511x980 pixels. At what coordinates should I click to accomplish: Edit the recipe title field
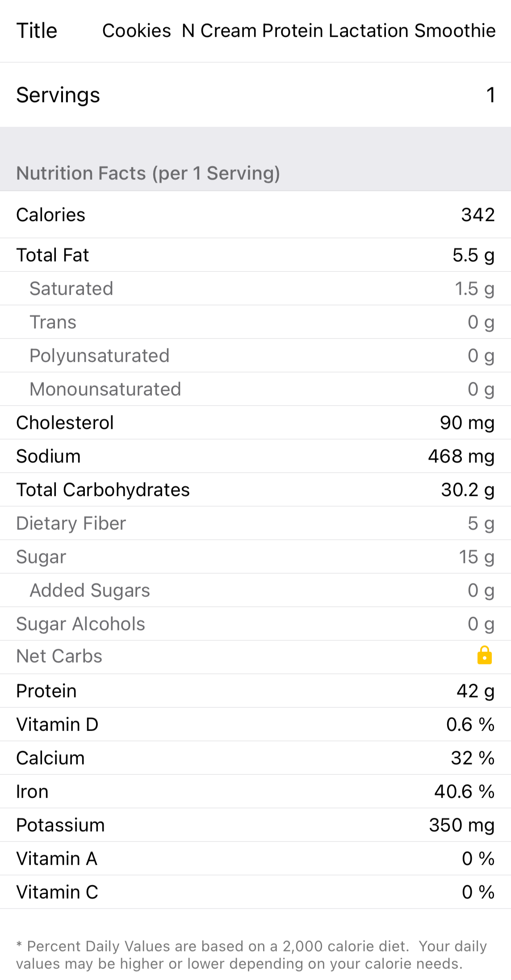(298, 31)
